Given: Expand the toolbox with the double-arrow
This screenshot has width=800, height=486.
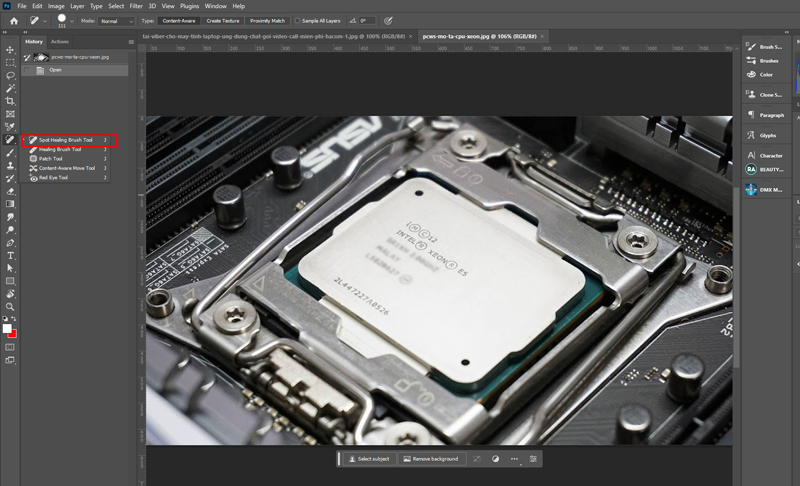Looking at the screenshot, I should [x=5, y=32].
